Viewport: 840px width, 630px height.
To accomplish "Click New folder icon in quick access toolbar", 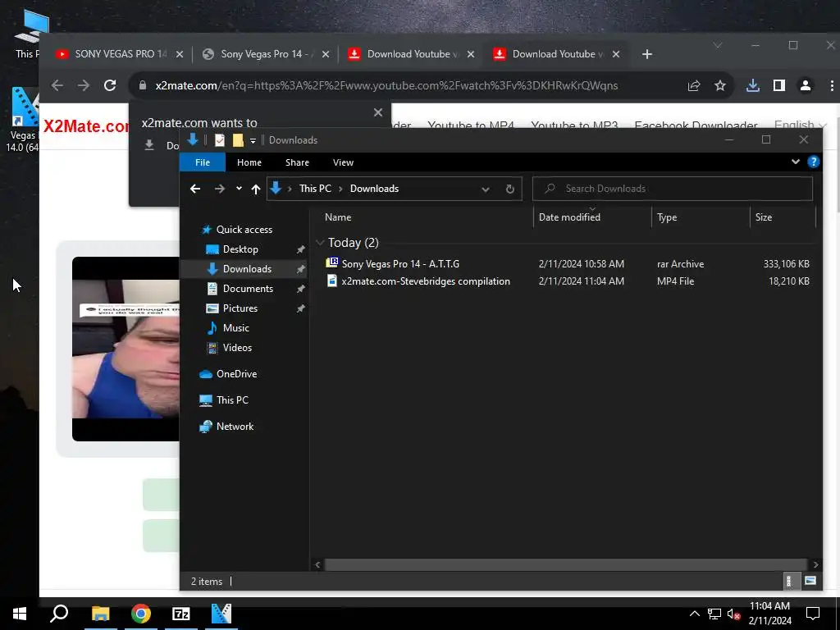I will [x=238, y=140].
